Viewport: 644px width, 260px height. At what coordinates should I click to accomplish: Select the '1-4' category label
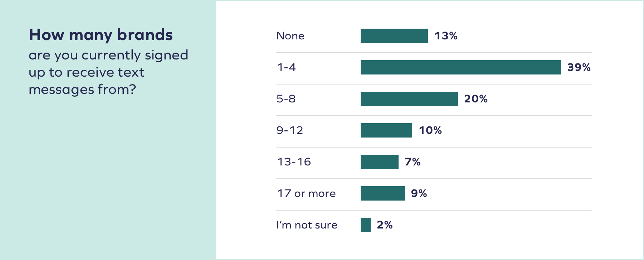tap(286, 67)
